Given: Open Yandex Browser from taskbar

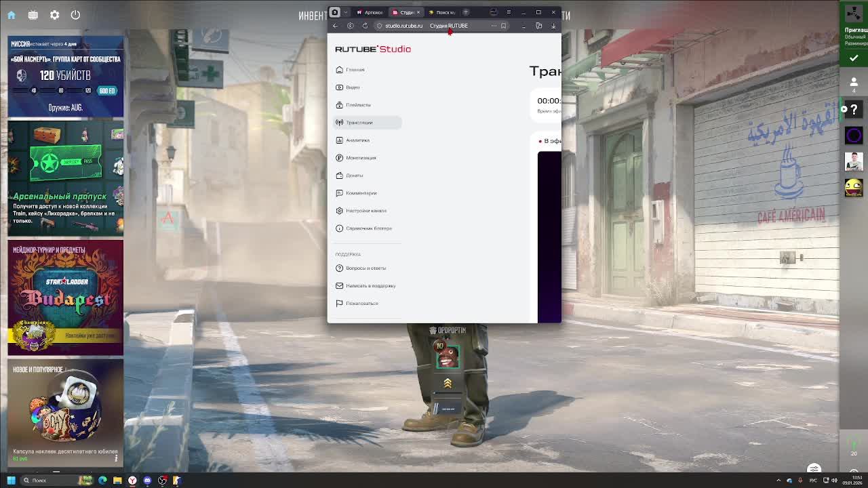Looking at the screenshot, I should click(x=132, y=481).
